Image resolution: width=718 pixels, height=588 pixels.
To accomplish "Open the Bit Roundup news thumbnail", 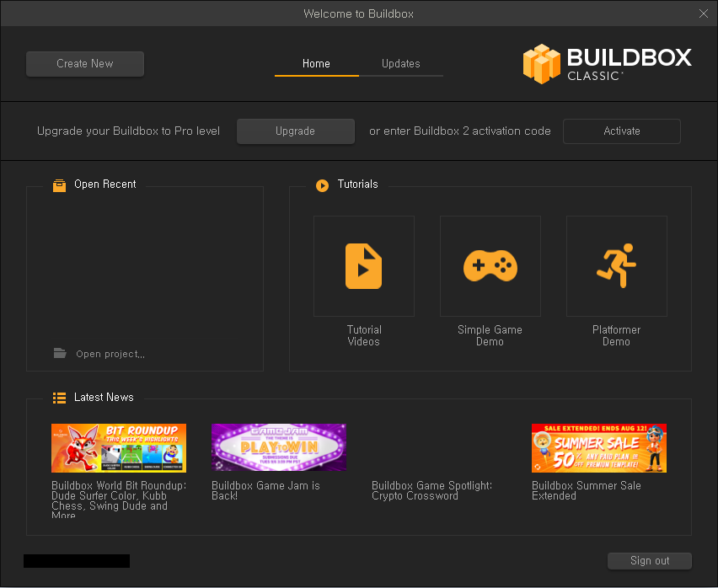I will pos(119,448).
